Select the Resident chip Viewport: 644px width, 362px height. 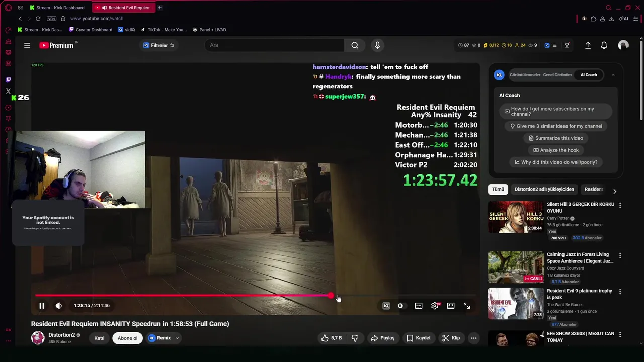(594, 189)
